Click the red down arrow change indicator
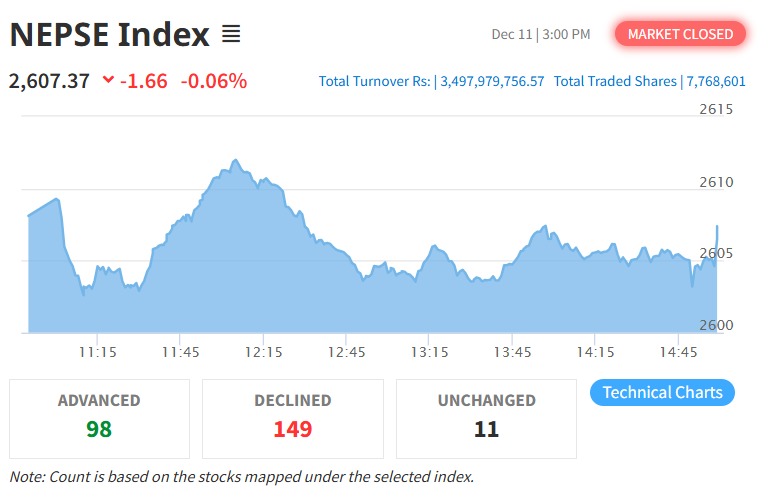This screenshot has height=500, width=757. point(108,81)
